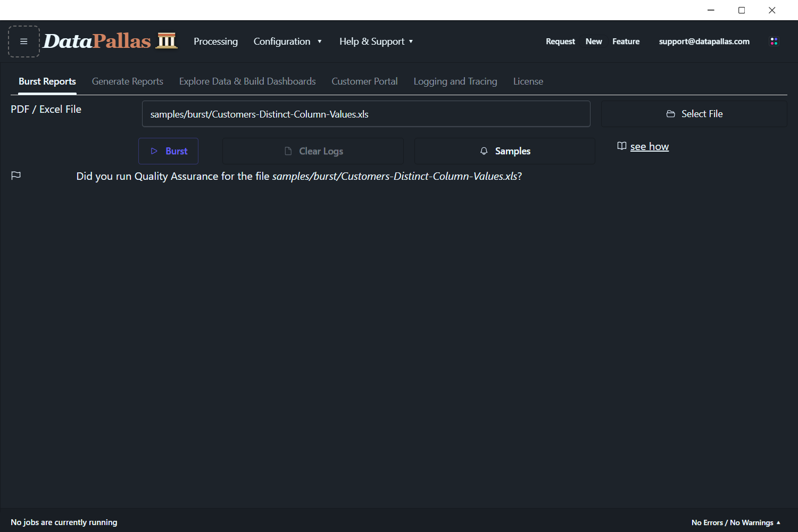Viewport: 798px width, 532px height.
Task: Click the Select File button
Action: (x=694, y=114)
